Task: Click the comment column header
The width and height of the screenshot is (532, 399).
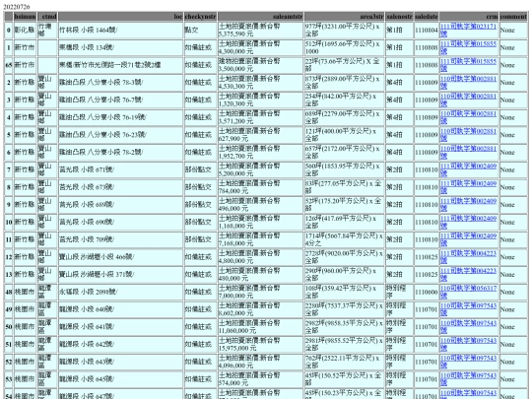Action: point(513,17)
